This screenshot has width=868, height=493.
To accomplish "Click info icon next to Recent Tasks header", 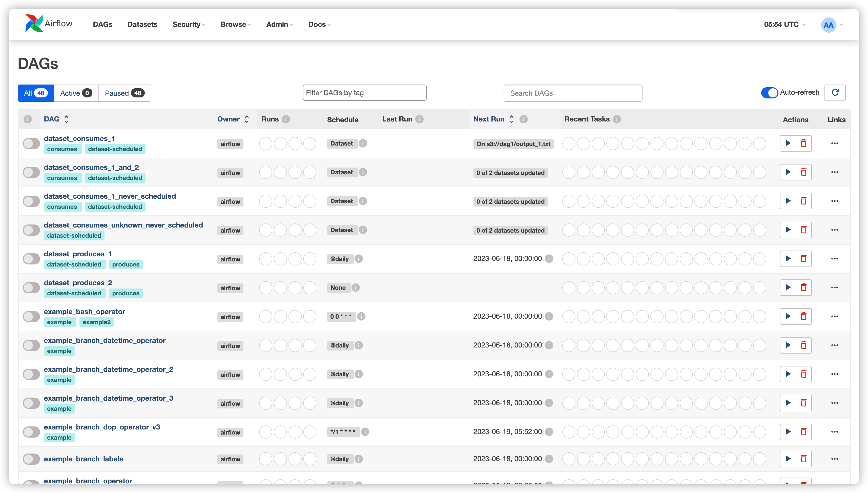I will tap(617, 119).
